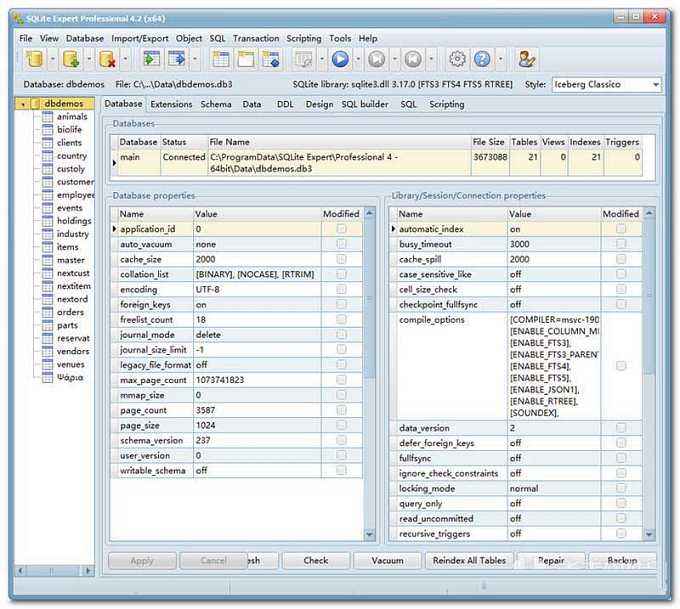The width and height of the screenshot is (680, 609).
Task: Toggle Modified checkbox for application_id
Action: 341,229
